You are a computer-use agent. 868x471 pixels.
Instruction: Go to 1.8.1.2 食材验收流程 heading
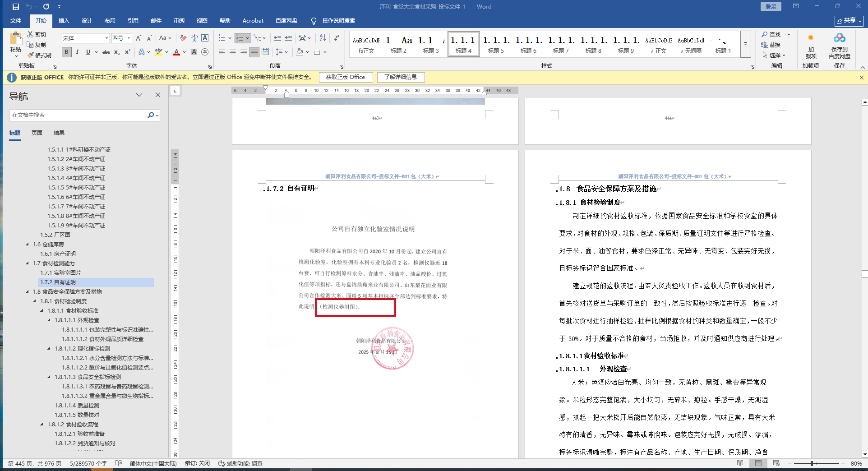click(73, 425)
